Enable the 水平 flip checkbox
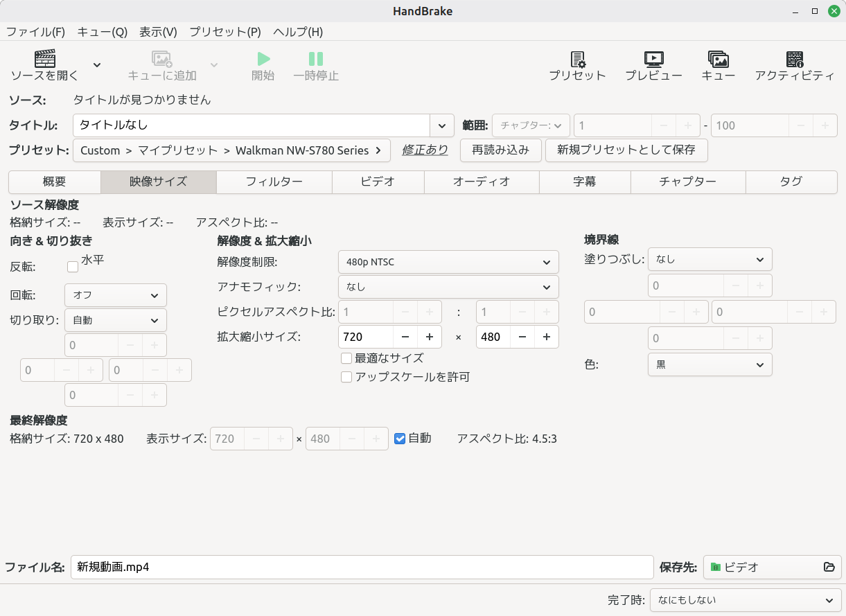Screen dimensions: 846x616 [x=73, y=267]
